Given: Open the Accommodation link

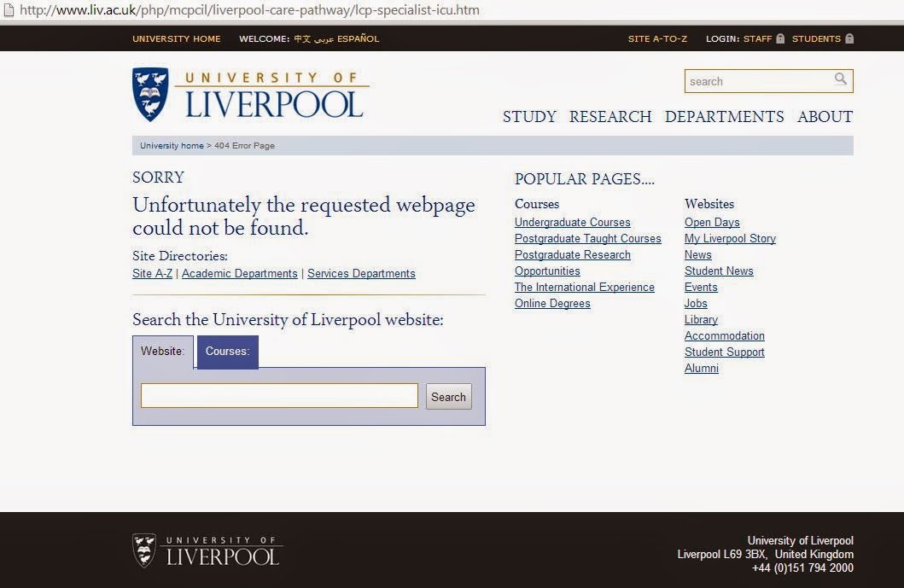Looking at the screenshot, I should pyautogui.click(x=724, y=336).
